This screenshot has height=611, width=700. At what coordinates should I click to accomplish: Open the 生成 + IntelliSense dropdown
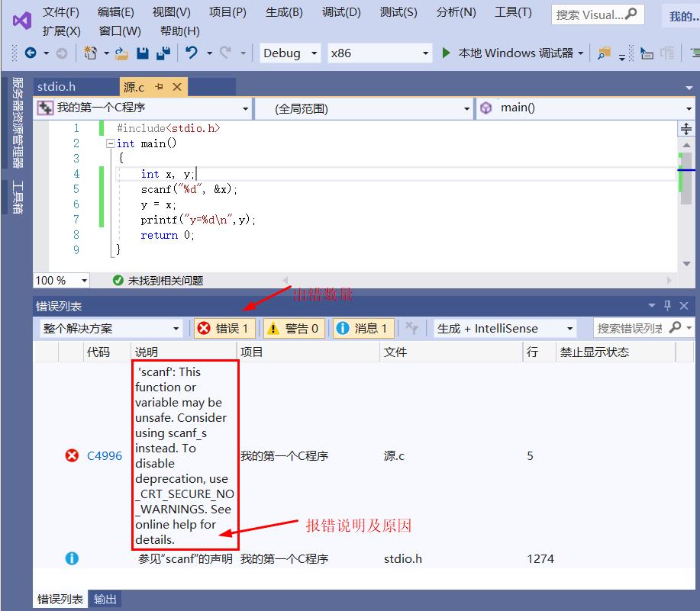click(505, 329)
